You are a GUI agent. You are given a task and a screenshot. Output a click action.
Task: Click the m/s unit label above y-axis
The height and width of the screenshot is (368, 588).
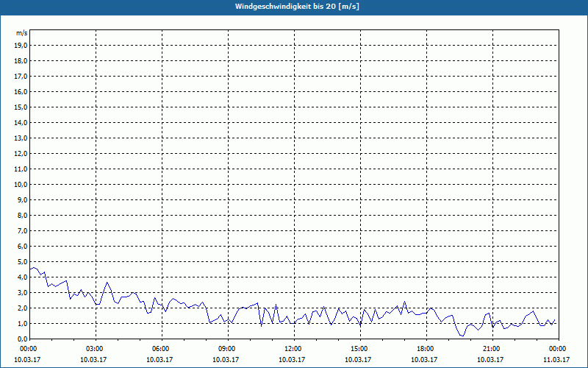click(x=21, y=33)
